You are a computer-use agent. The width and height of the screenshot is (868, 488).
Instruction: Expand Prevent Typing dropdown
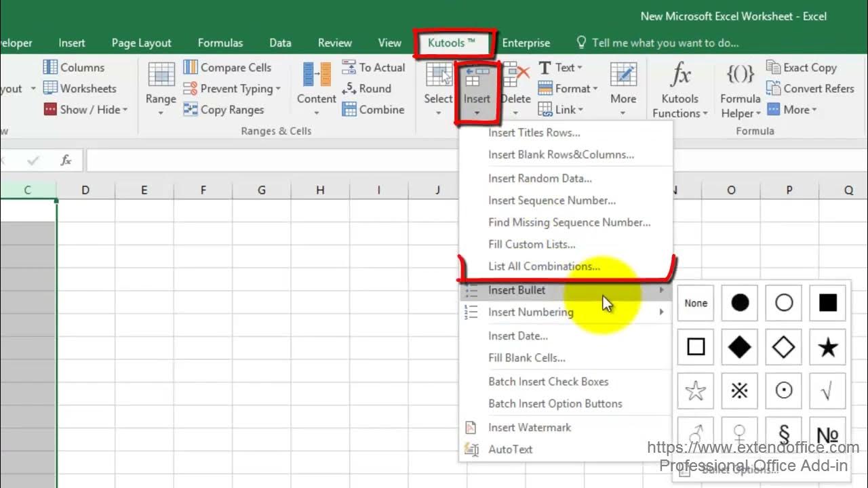click(x=232, y=88)
